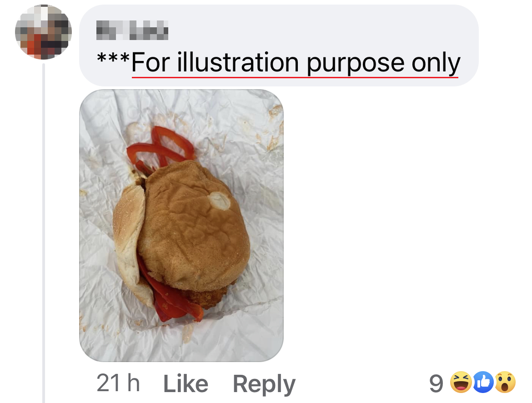This screenshot has width=532, height=403.
Task: Click the three asterisks before 'For'
Action: 113,58
